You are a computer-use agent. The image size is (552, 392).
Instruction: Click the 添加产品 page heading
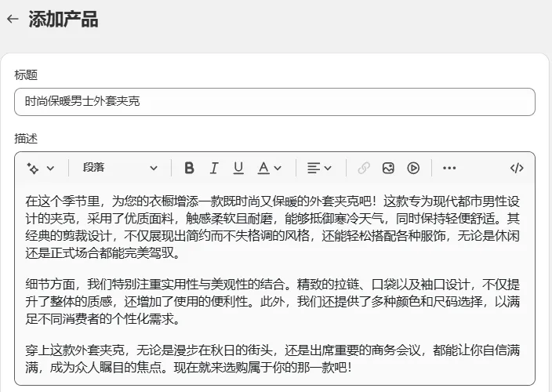point(64,20)
